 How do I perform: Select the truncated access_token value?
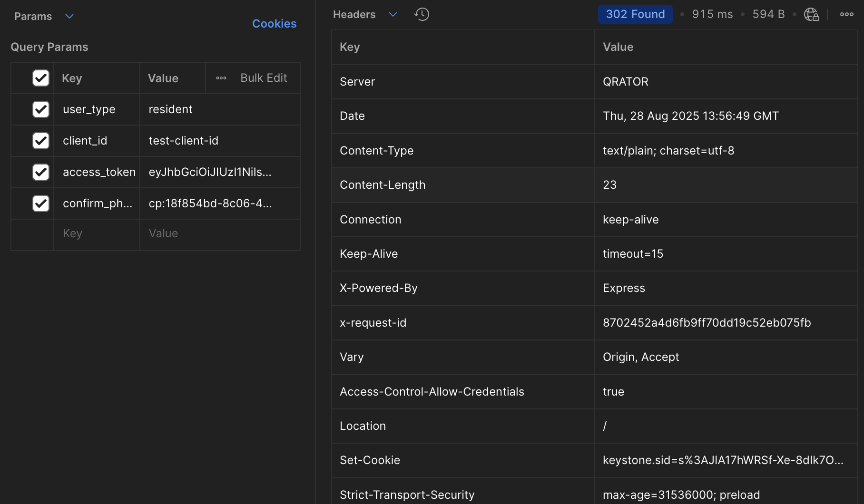(210, 172)
